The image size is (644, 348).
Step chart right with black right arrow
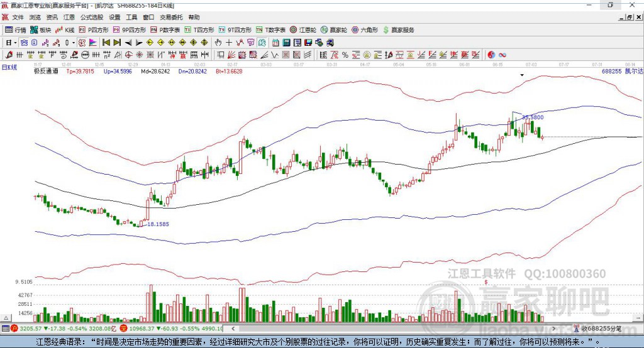tap(139, 43)
